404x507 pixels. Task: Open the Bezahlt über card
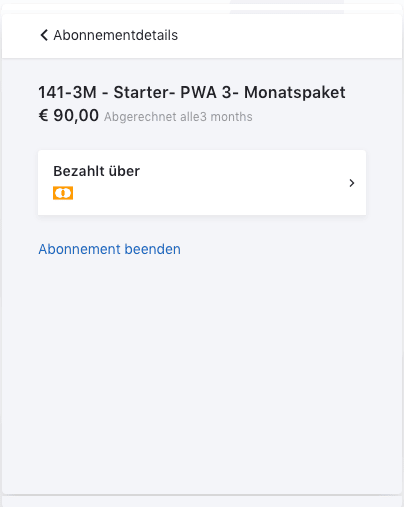point(202,183)
